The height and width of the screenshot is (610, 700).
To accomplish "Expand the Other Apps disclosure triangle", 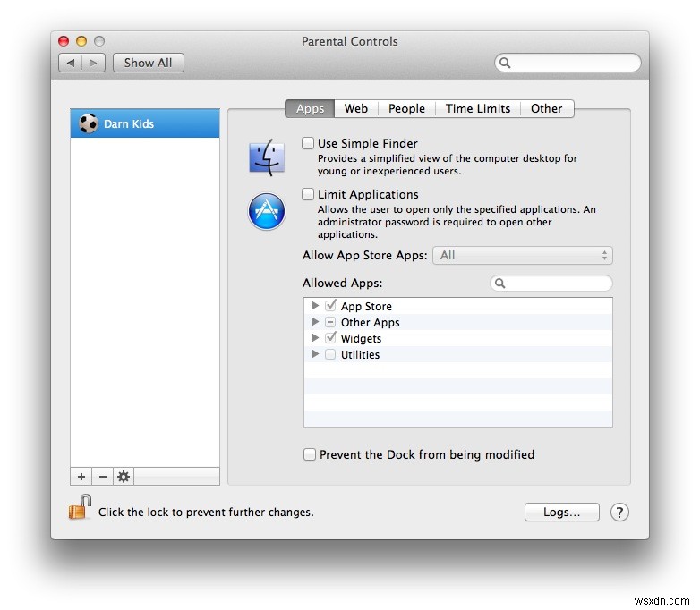I will (x=315, y=322).
